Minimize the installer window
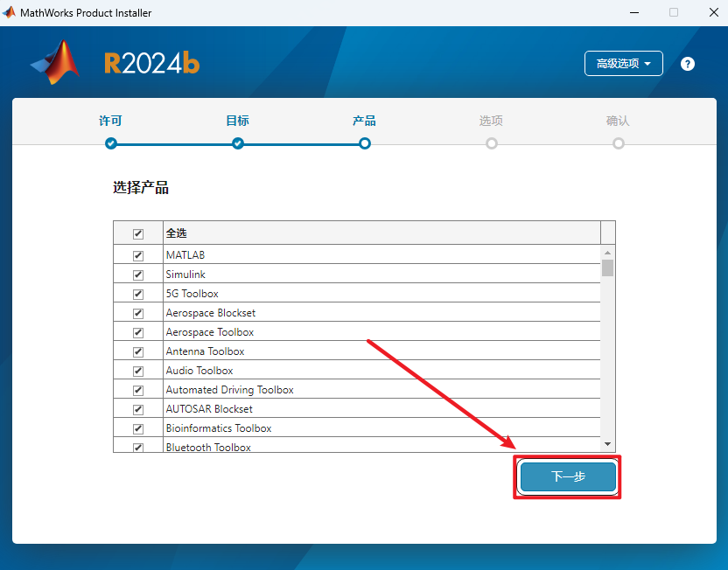Viewport: 728px width, 570px height. 634,12
